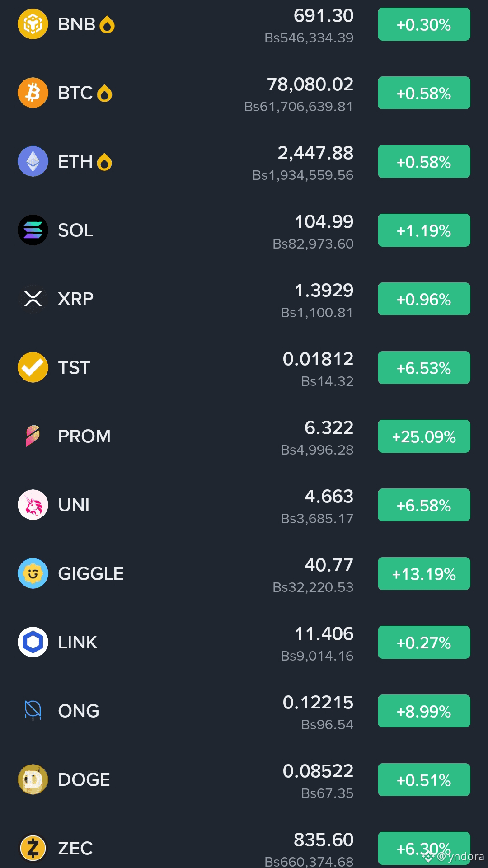Select the Ethereum diamond icon

[33, 161]
